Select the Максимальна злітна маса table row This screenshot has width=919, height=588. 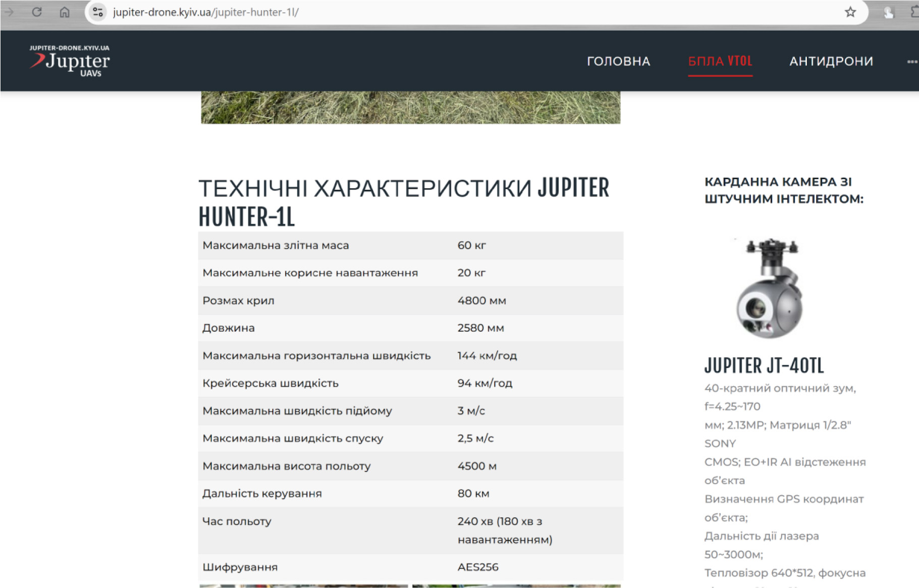click(x=410, y=245)
